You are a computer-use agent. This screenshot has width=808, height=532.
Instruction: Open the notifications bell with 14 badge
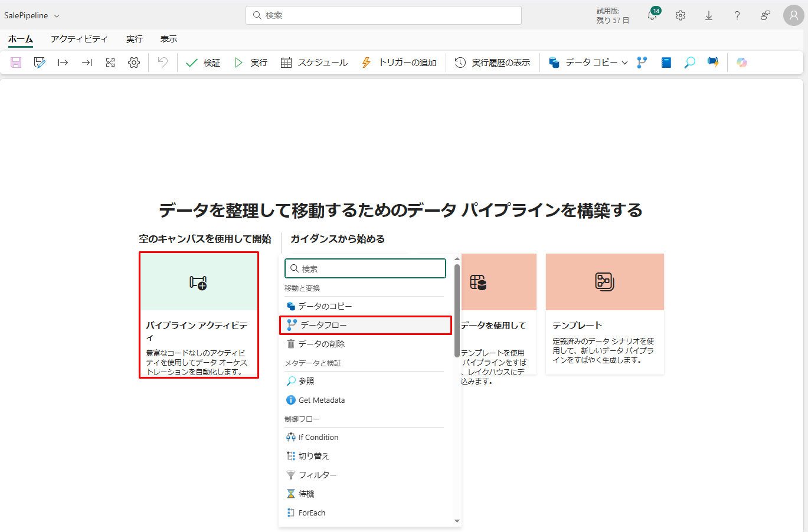coord(652,16)
